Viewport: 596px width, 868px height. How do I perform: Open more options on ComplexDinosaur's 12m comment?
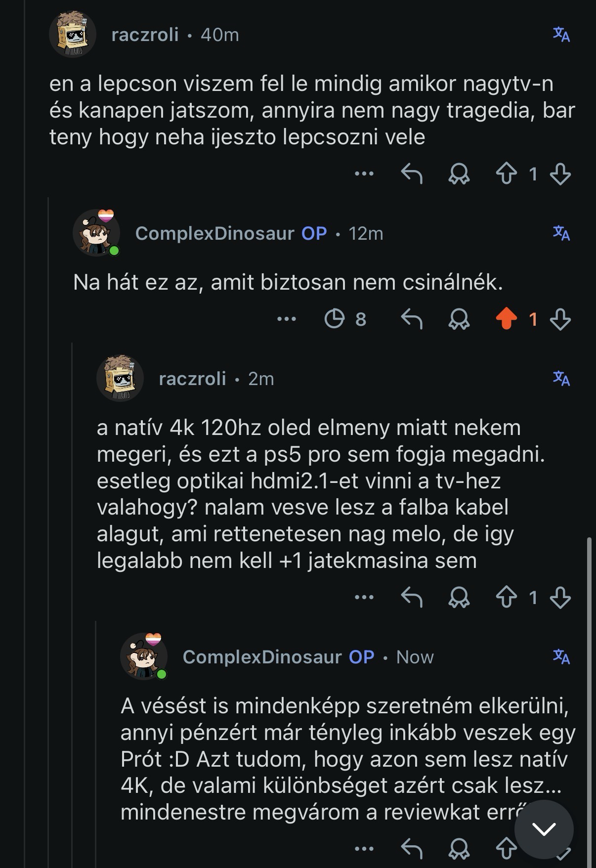(287, 319)
